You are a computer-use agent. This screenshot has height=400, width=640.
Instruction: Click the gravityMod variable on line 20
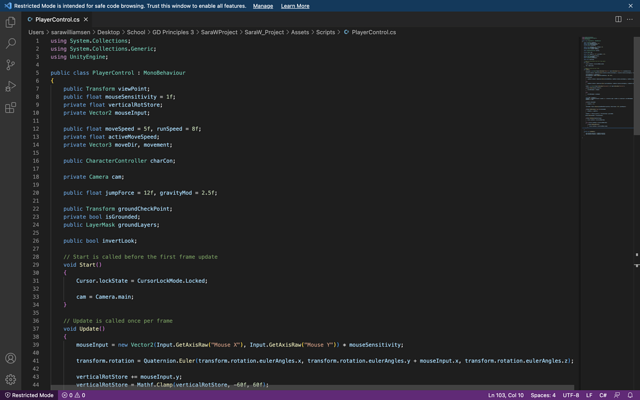(x=176, y=193)
